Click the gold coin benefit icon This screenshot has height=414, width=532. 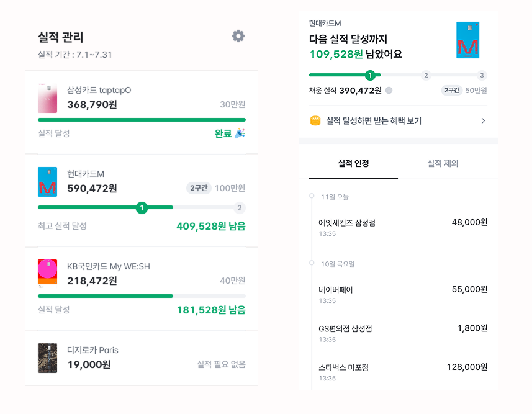315,121
